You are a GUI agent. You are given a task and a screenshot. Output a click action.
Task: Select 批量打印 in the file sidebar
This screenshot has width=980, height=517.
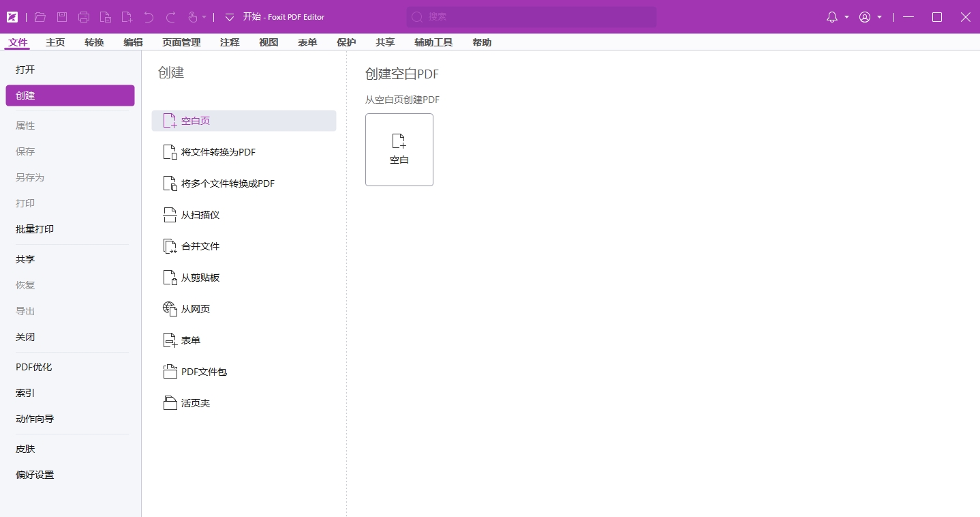(x=70, y=229)
